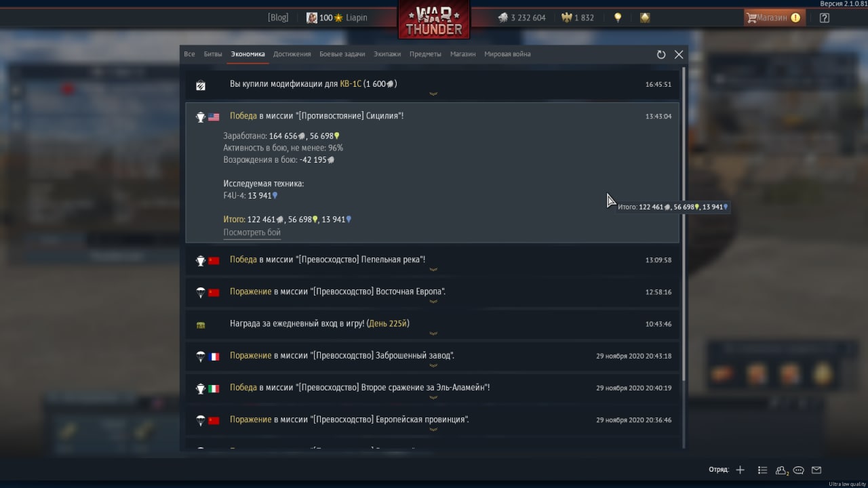This screenshot has width=868, height=488.
Task: Add squad member with plus icon
Action: (740, 470)
